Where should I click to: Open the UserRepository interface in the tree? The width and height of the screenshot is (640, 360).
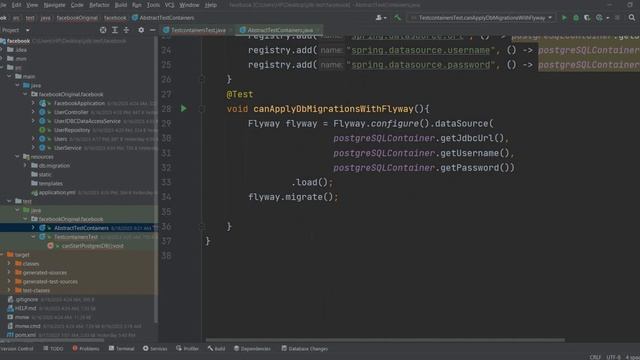pyautogui.click(x=72, y=130)
